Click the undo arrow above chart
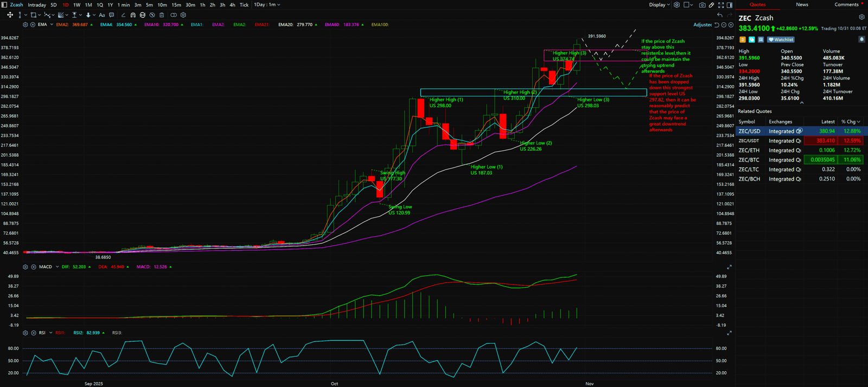Viewport: 868px width, 387px height. 720,15
